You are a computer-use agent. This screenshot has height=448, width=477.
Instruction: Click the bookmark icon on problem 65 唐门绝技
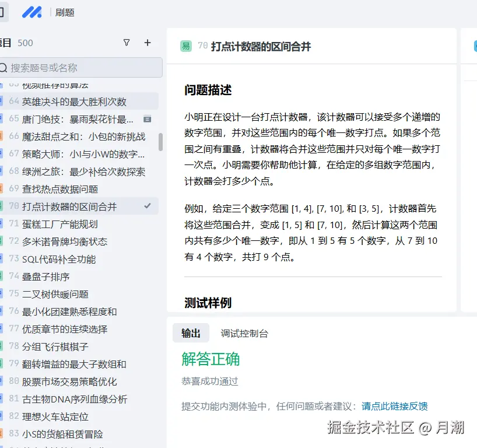(x=148, y=118)
